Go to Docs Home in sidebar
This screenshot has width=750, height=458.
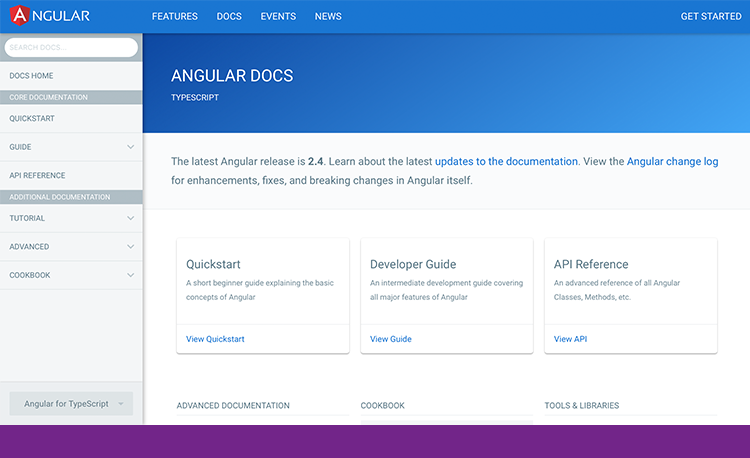pyautogui.click(x=71, y=76)
